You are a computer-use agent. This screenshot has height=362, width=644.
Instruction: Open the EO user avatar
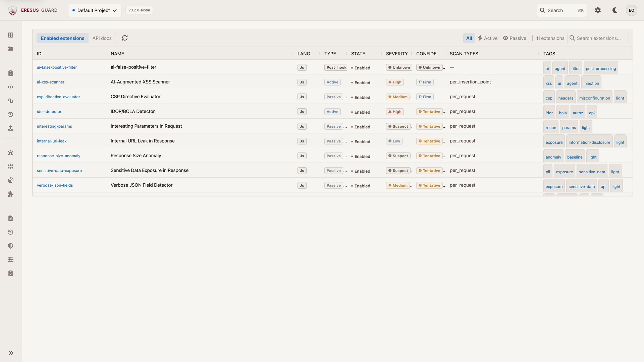tap(631, 10)
